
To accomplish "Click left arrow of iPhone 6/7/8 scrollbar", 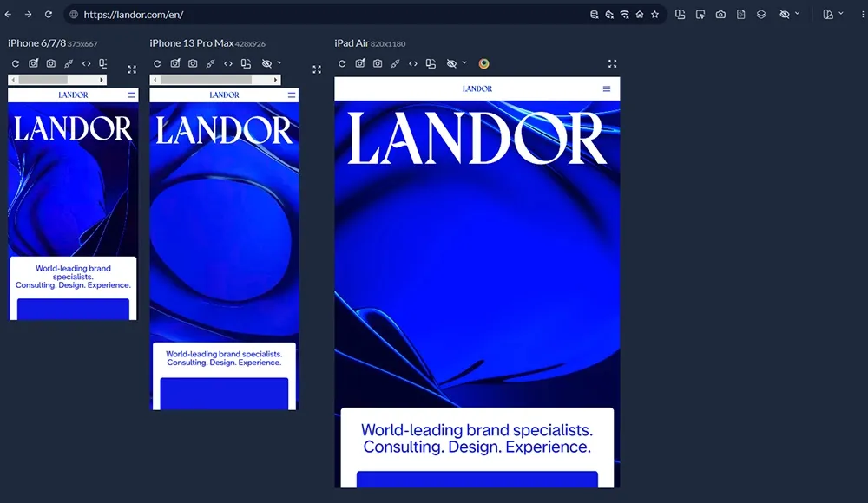I will (13, 80).
